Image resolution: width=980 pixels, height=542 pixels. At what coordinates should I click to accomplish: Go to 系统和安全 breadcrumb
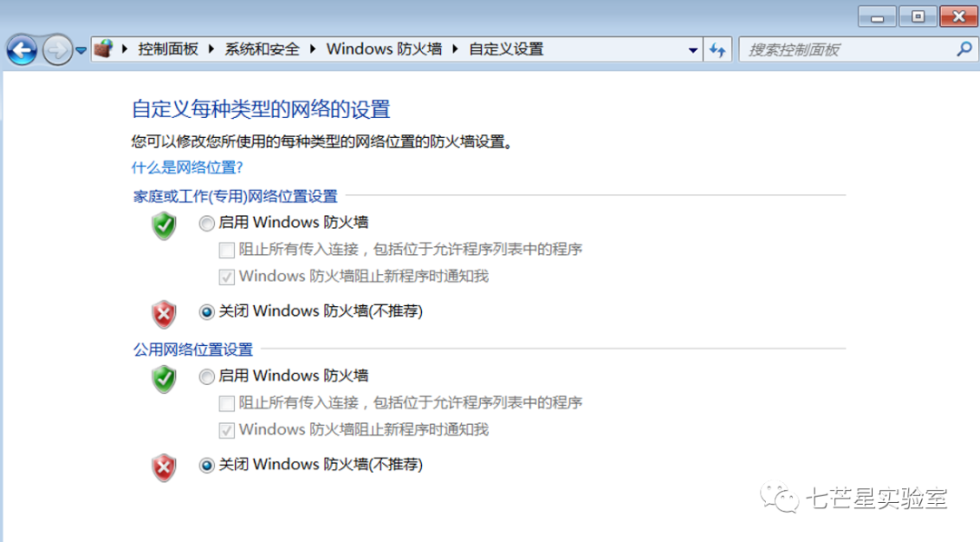[x=262, y=49]
